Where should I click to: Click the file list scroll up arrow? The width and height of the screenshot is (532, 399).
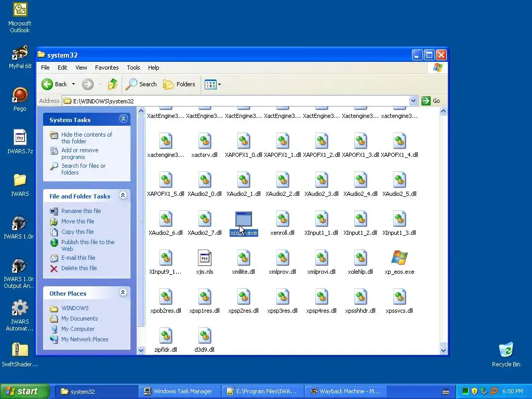click(x=443, y=111)
